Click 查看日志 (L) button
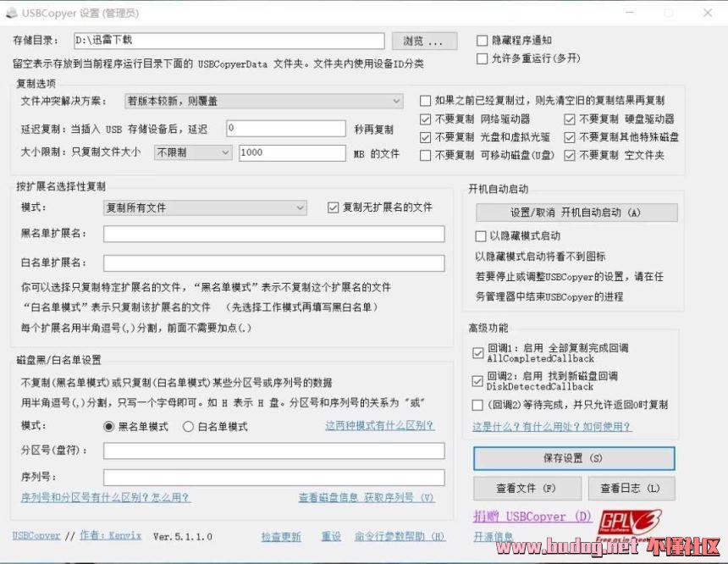728x564 pixels. [x=631, y=489]
